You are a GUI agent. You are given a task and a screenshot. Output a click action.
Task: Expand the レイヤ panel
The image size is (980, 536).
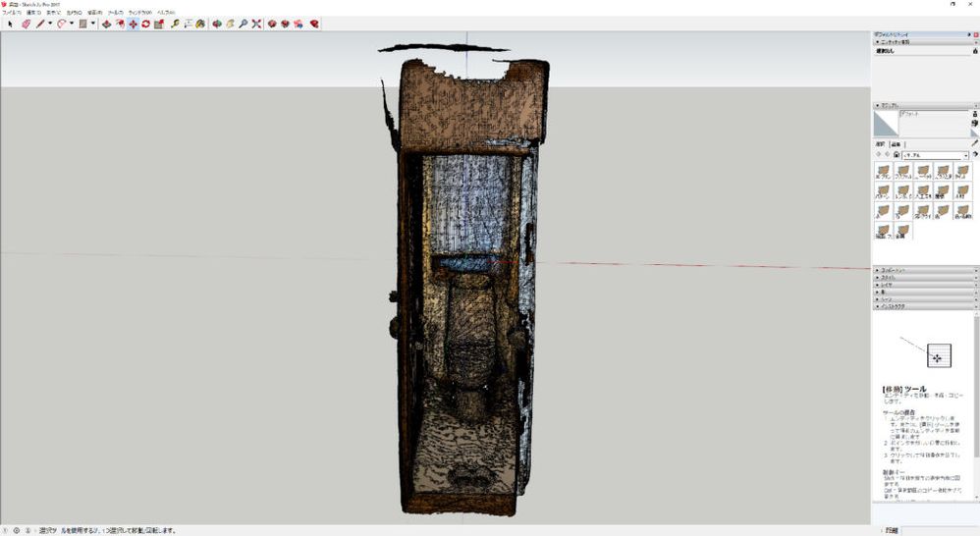pyautogui.click(x=926, y=285)
